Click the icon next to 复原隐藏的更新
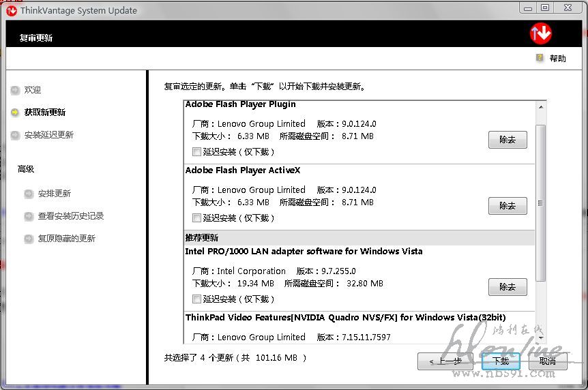Image resolution: width=588 pixels, height=390 pixels. tap(29, 239)
